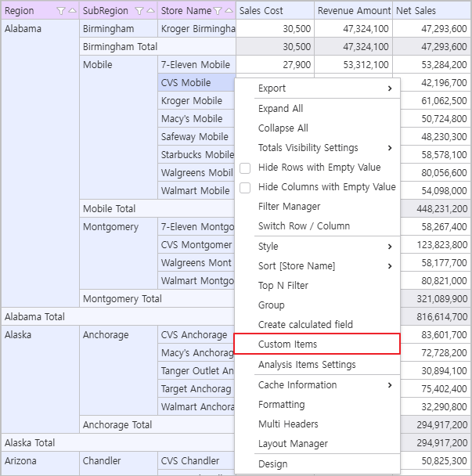Click the SubRegion sort arrow icon
Viewport: 472px width, 476px height.
pyautogui.click(x=150, y=11)
